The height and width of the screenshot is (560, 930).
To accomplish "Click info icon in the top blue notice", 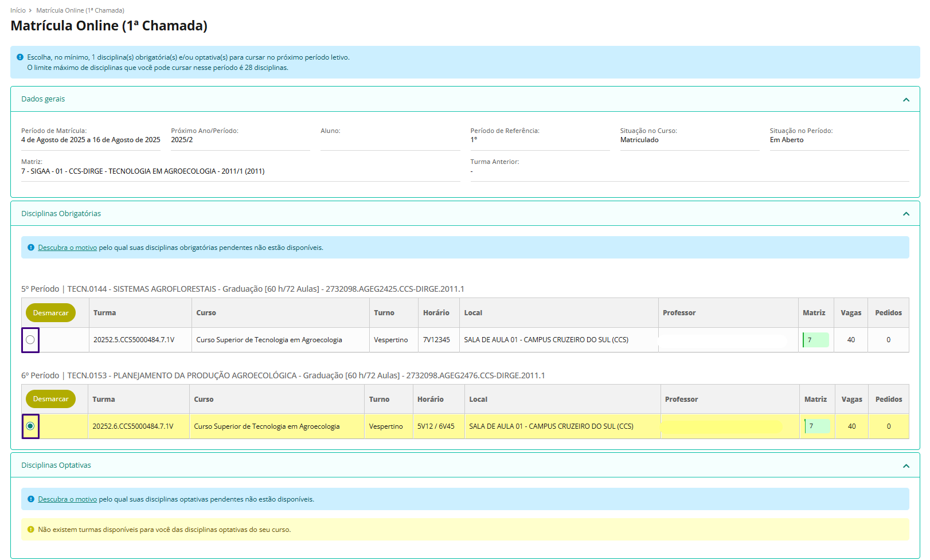I will (20, 57).
